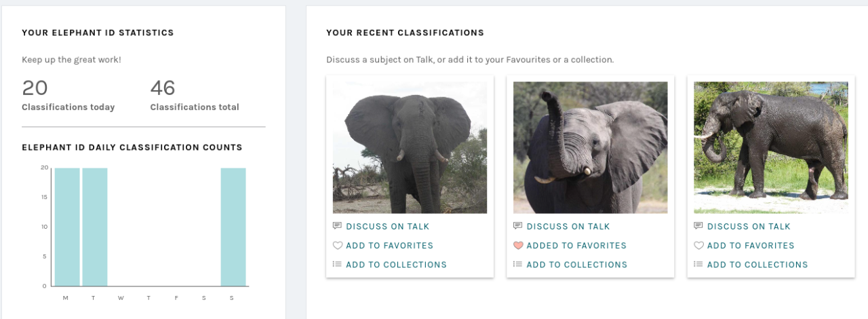Click the heart icon under third elephant photo

tap(698, 246)
